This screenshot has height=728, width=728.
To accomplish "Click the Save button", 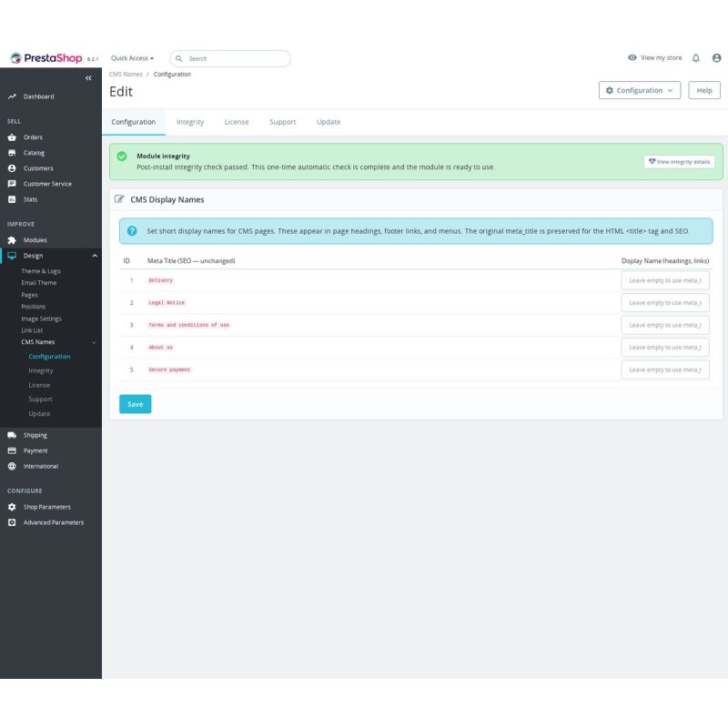I will (x=135, y=404).
